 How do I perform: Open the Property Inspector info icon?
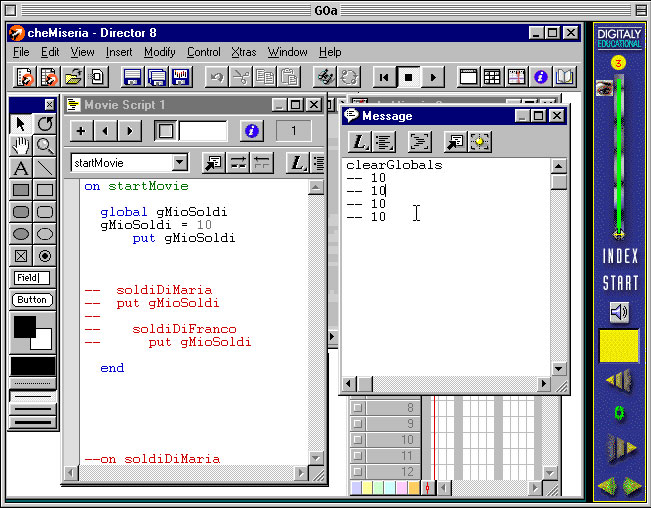coord(541,77)
